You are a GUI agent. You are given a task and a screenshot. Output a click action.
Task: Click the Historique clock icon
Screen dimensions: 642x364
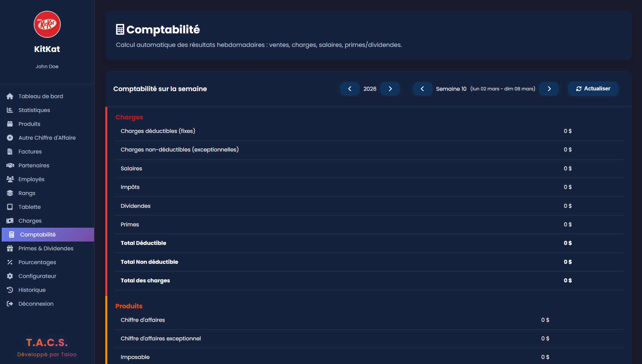tap(10, 290)
